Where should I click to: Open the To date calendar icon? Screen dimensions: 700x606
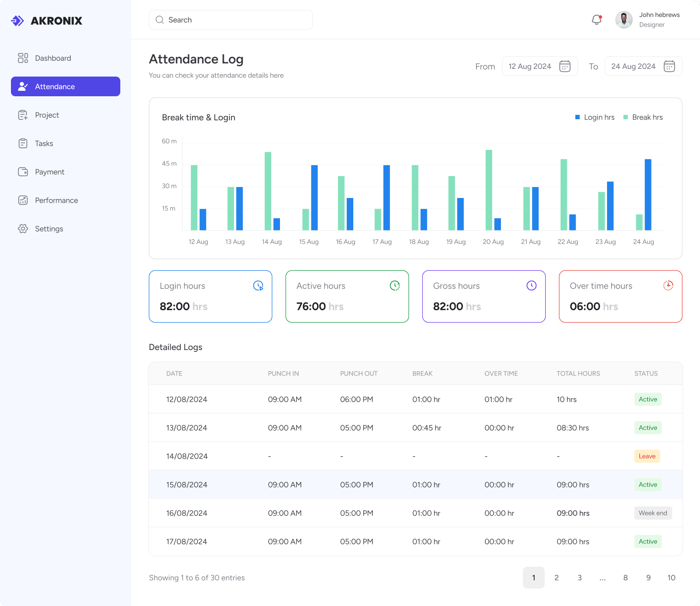(669, 66)
